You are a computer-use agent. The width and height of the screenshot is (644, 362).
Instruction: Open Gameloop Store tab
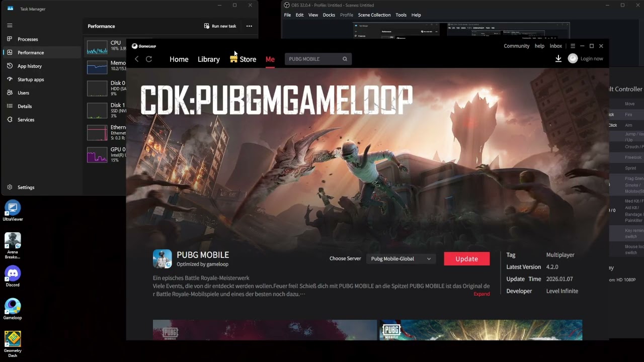point(243,59)
